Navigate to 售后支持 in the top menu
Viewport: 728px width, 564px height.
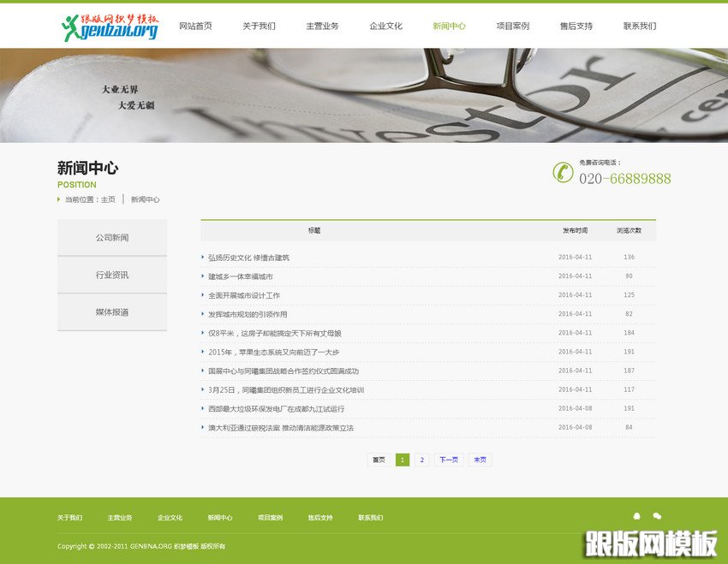pyautogui.click(x=576, y=26)
